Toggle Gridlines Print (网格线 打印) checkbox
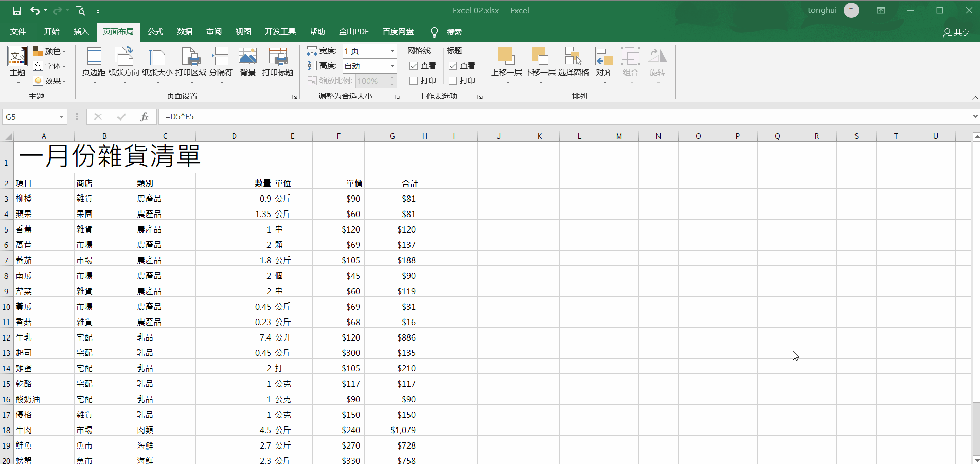Viewport: 980px width, 464px height. [414, 81]
